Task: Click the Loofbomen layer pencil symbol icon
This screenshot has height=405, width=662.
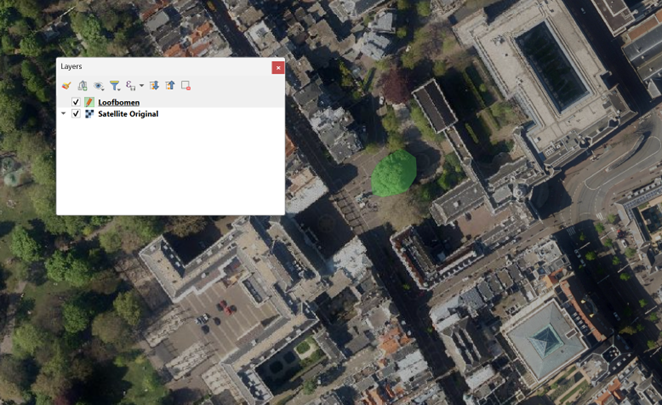Action: (89, 102)
